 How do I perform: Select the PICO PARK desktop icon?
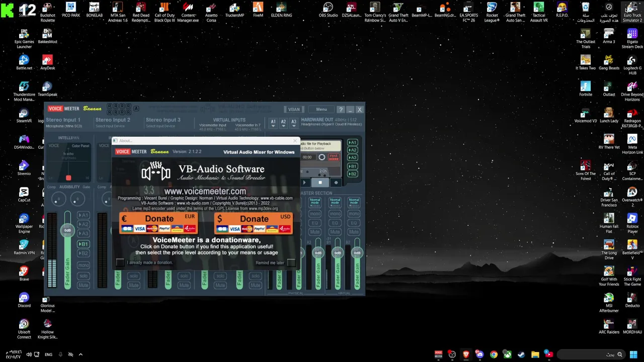(71, 10)
